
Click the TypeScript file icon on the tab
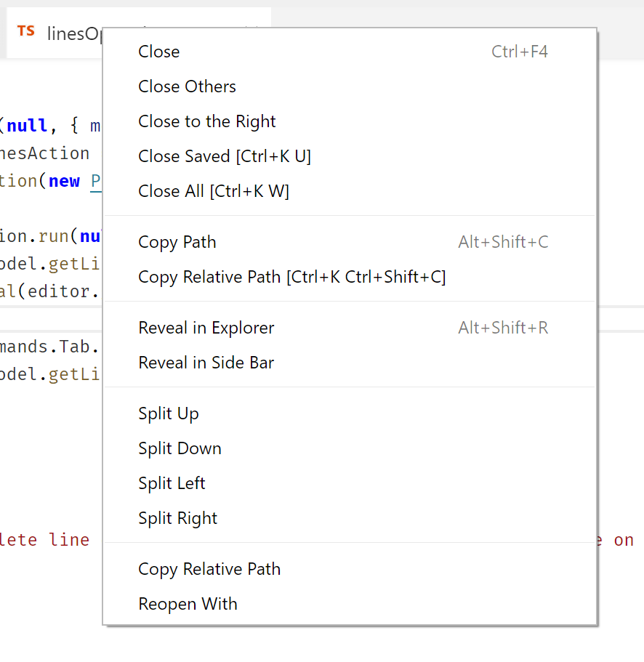coord(25,31)
